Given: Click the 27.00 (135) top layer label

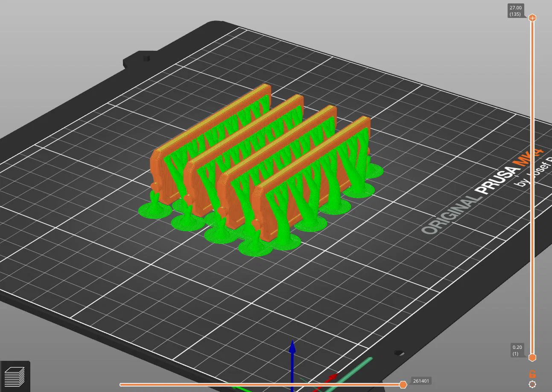Looking at the screenshot, I should (x=516, y=11).
